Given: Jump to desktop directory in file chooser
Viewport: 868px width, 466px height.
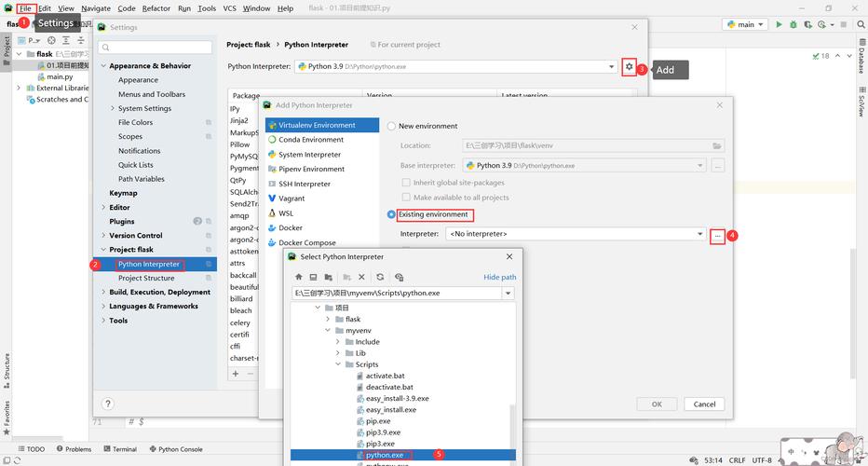Looking at the screenshot, I should [313, 277].
